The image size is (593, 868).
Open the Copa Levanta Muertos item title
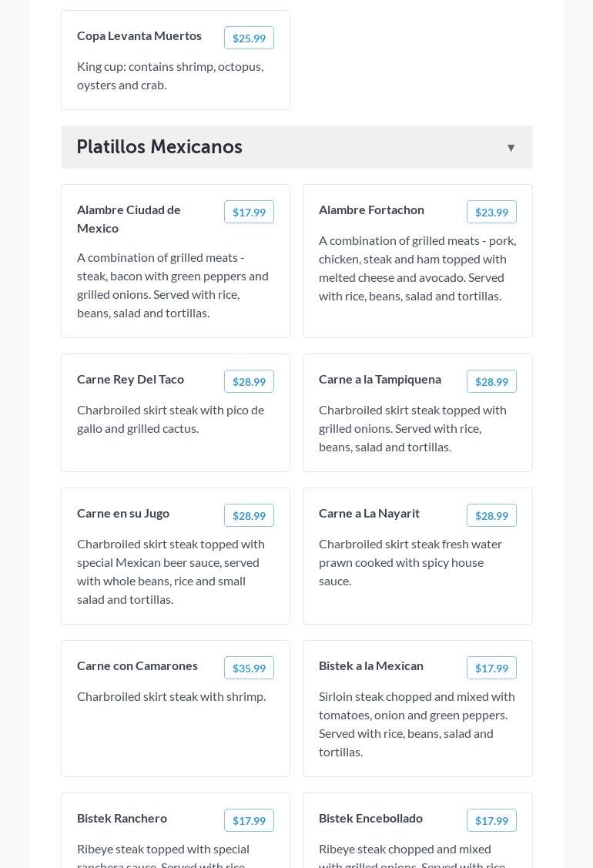[139, 35]
